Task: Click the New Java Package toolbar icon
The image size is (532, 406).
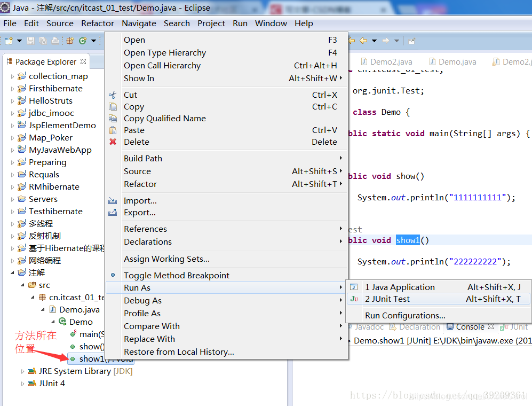Action: pos(70,41)
